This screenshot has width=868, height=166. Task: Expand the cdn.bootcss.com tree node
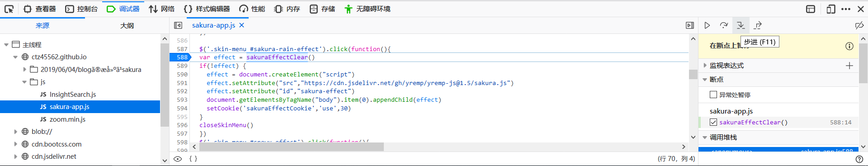tap(15, 144)
